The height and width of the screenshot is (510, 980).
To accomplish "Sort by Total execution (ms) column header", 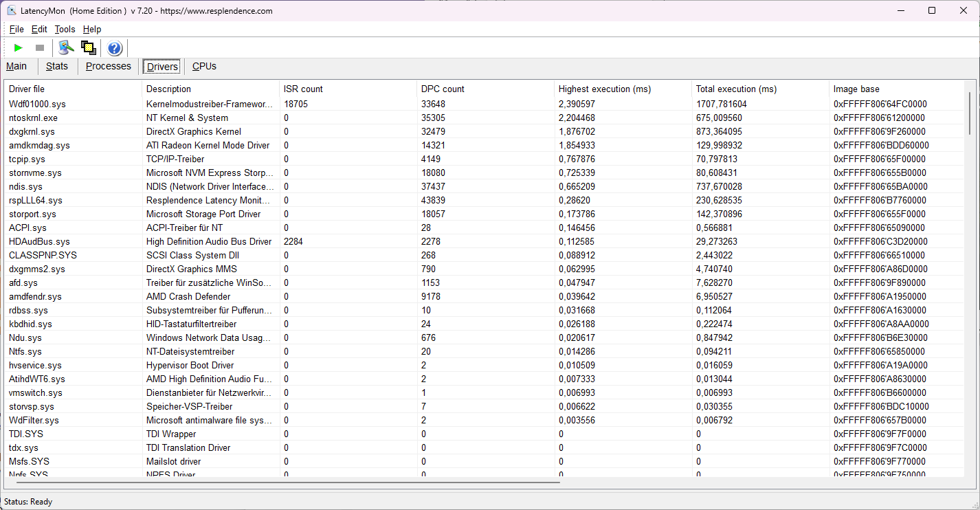I will pos(761,89).
